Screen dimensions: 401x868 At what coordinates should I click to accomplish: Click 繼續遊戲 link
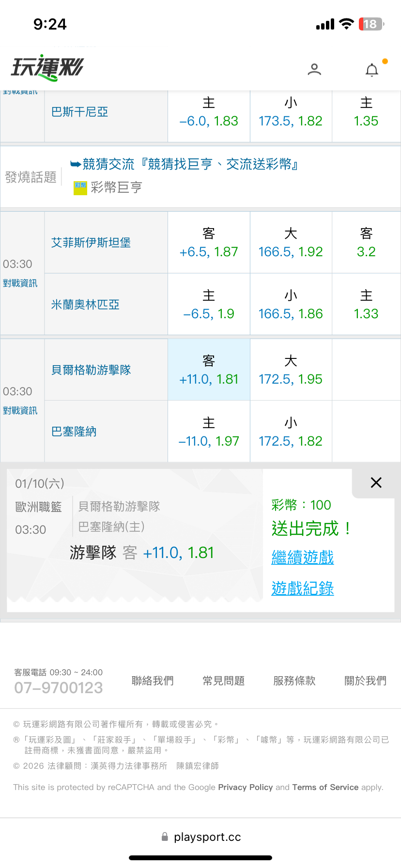click(303, 557)
